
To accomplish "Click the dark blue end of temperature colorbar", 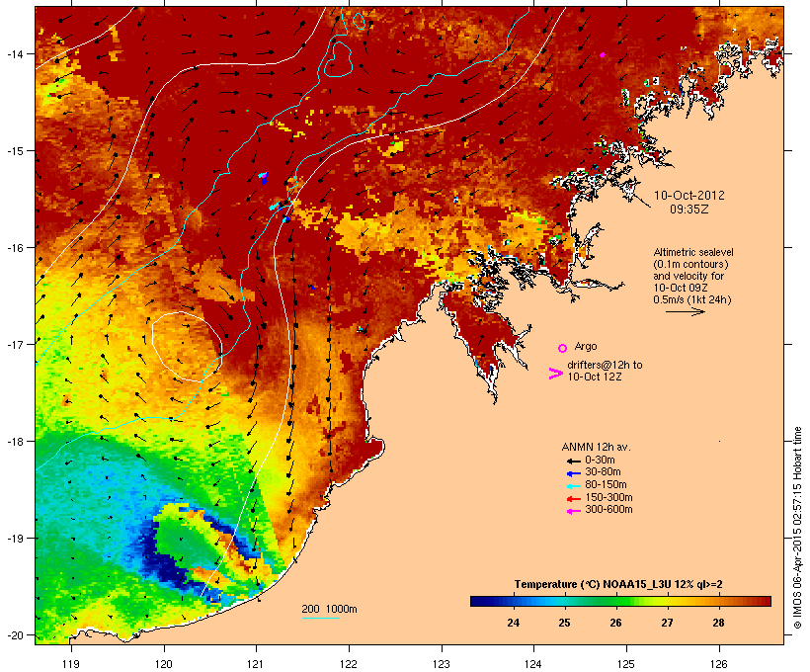I will 478,601.
